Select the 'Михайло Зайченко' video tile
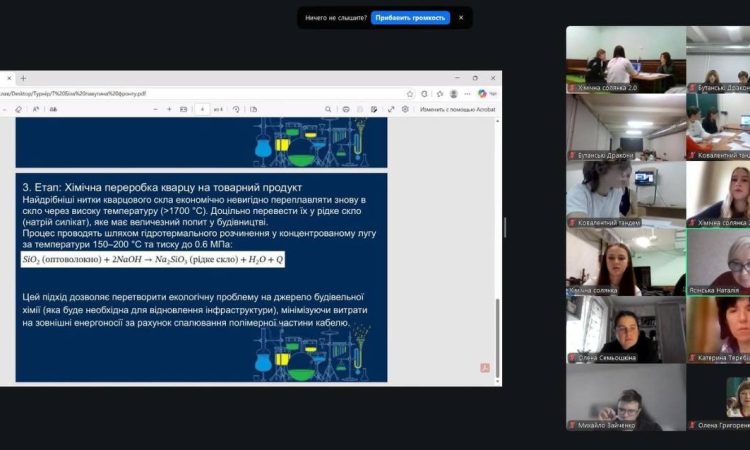The height and width of the screenshot is (450, 750). coord(626,397)
